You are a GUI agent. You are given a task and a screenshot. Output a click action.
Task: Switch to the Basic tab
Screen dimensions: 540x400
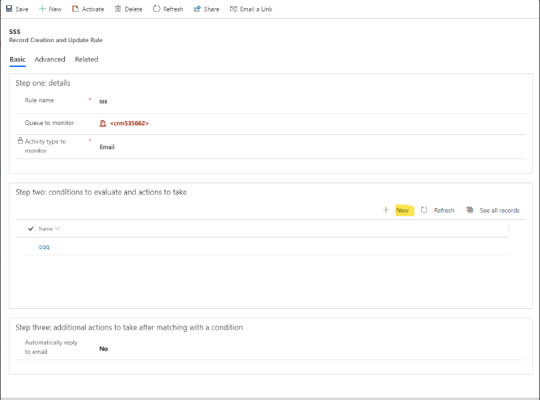click(x=18, y=59)
